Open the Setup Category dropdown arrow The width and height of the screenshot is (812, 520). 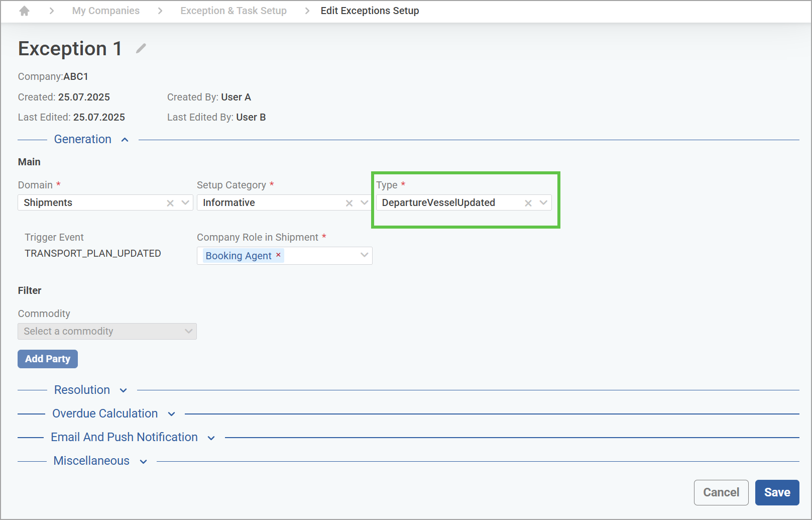tap(365, 203)
